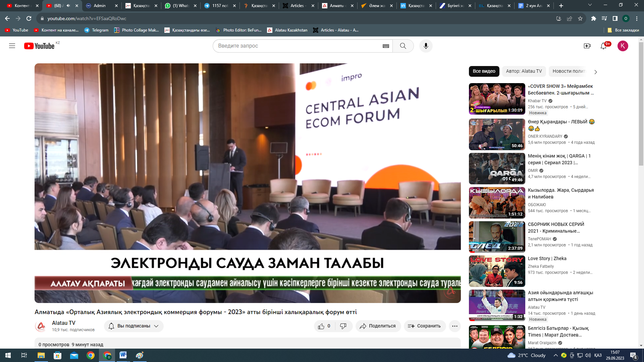Viewport: 644px width, 362px height.
Task: Switch to the WhatsApp browser tab
Action: point(180,6)
